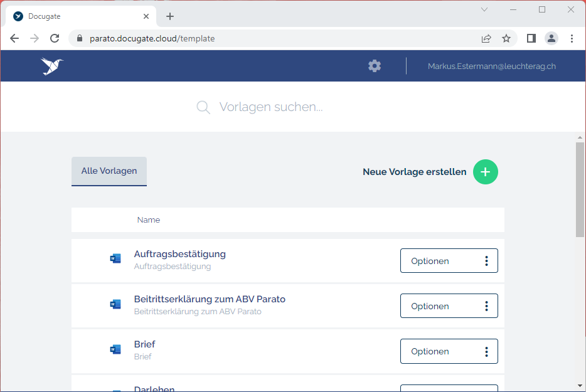Open the Brief template
The image size is (586, 392).
145,344
